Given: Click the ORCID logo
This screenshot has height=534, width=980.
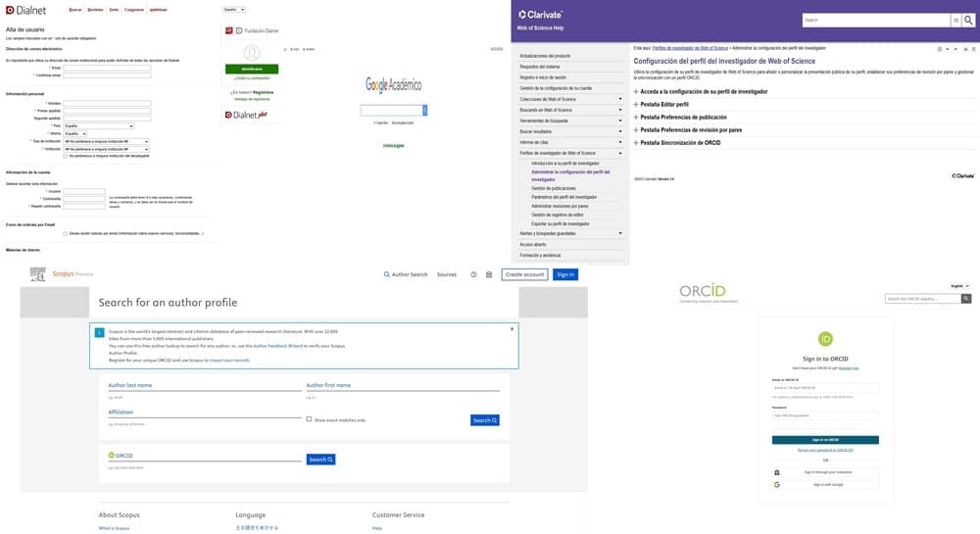Looking at the screenshot, I should [703, 291].
